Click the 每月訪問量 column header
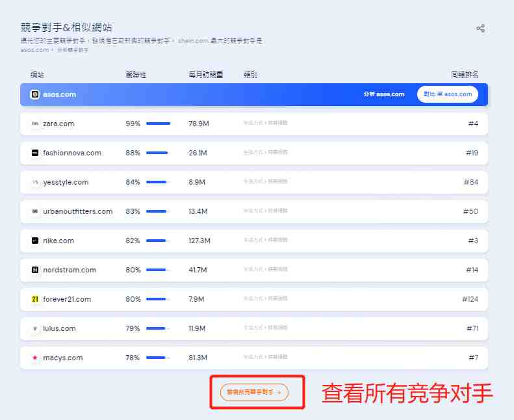 [205, 75]
